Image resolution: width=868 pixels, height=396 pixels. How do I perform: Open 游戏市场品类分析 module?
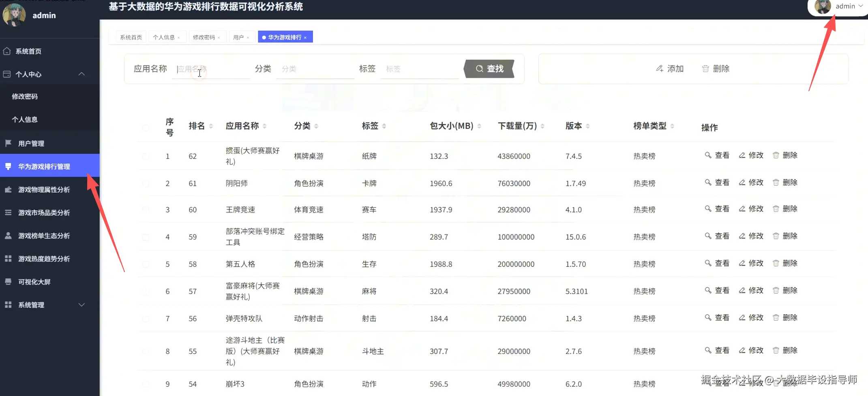pyautogui.click(x=44, y=212)
